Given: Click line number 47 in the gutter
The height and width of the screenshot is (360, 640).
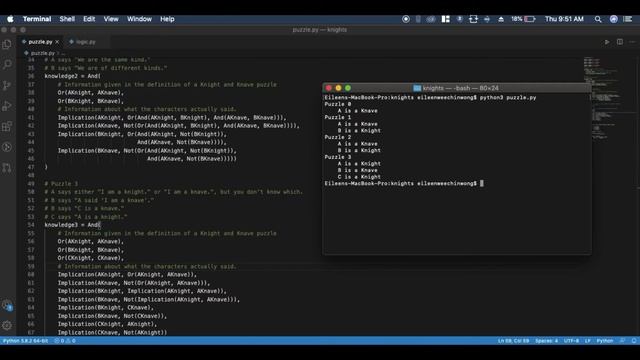Looking at the screenshot, I should point(31,167).
